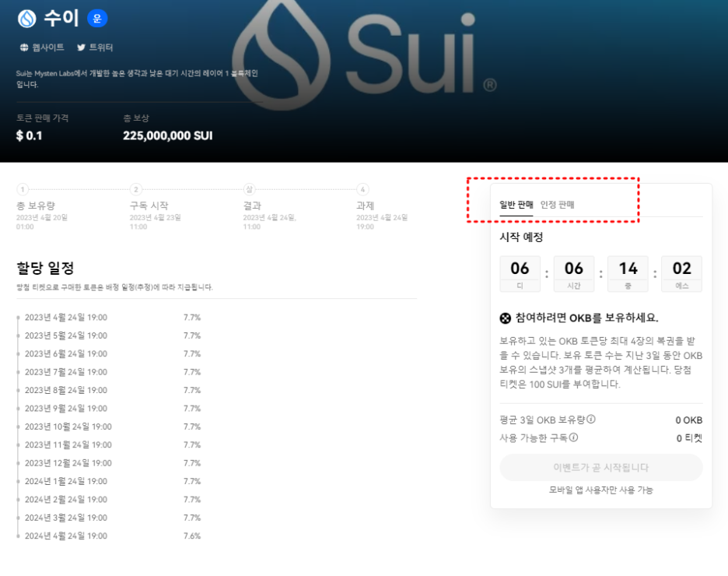Select step 2 구독 시작 marker
728x576 pixels.
135,189
